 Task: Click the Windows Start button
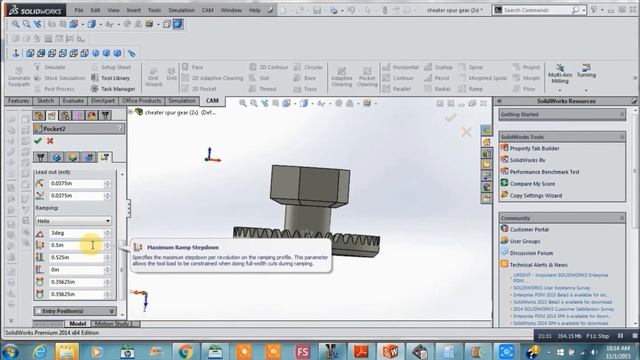tap(11, 351)
